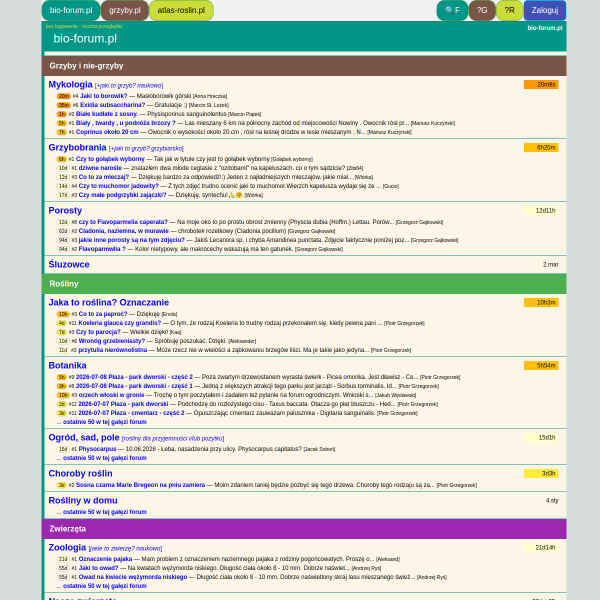Open thread Płaza - park dworski - część 1
This screenshot has width=600, height=600.
pyautogui.click(x=134, y=386)
